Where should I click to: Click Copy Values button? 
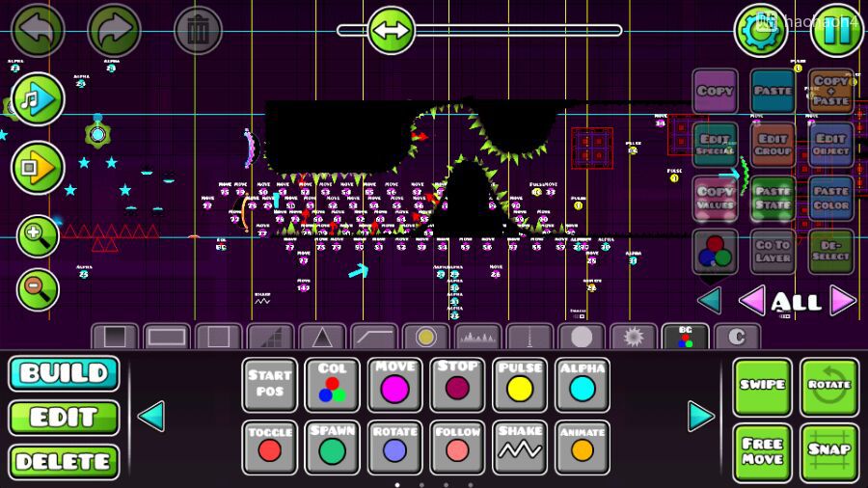click(x=715, y=198)
